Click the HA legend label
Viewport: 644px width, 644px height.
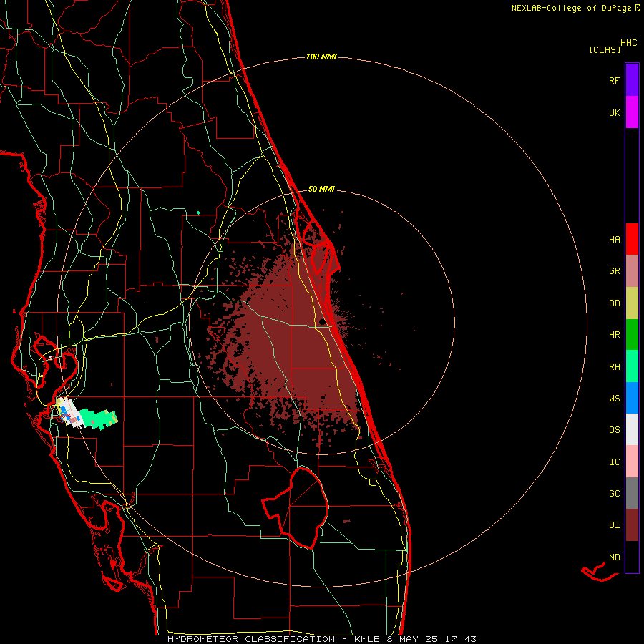[614, 240]
